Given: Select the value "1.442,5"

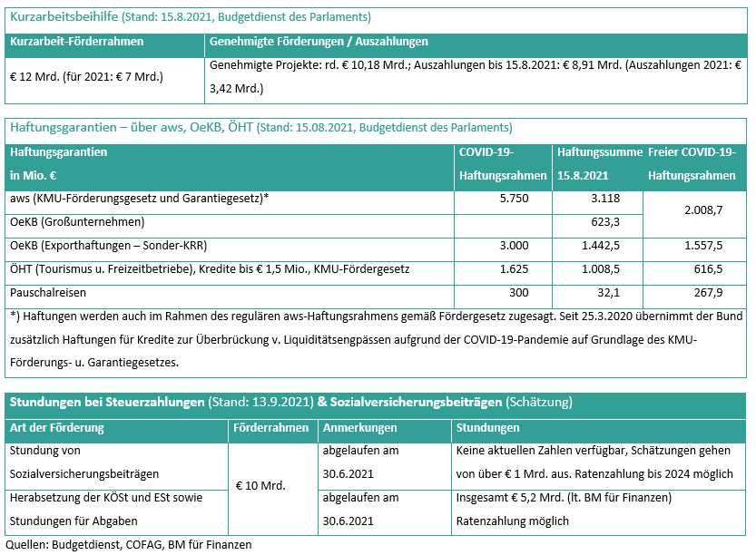Looking at the screenshot, I should (601, 246).
